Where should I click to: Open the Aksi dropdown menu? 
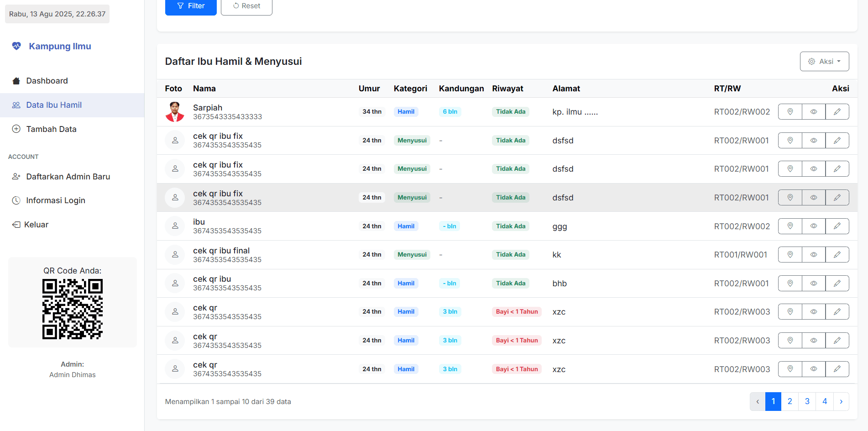click(x=824, y=61)
